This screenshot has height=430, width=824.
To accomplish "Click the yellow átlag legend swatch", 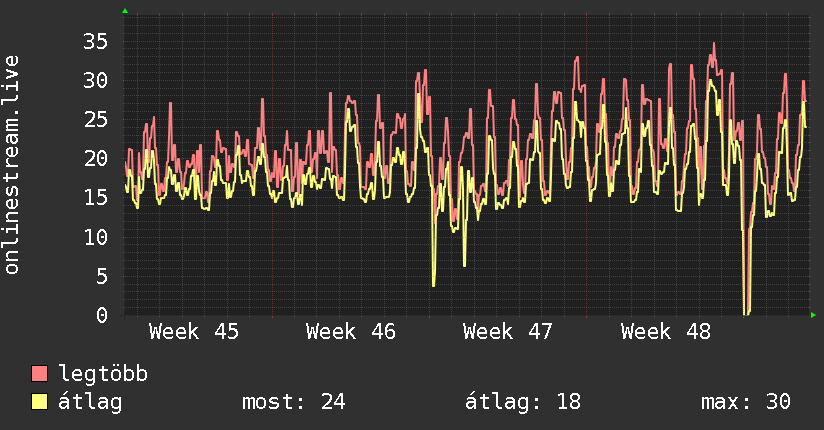I will click(39, 402).
